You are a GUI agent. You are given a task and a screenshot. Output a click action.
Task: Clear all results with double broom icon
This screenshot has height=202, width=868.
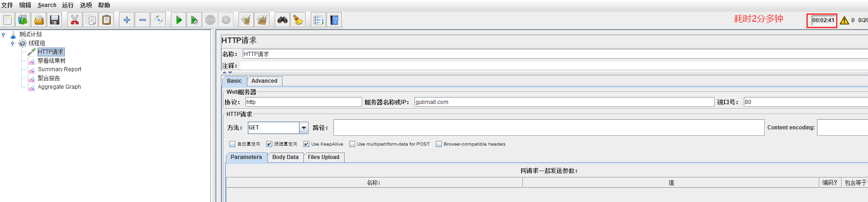point(262,20)
